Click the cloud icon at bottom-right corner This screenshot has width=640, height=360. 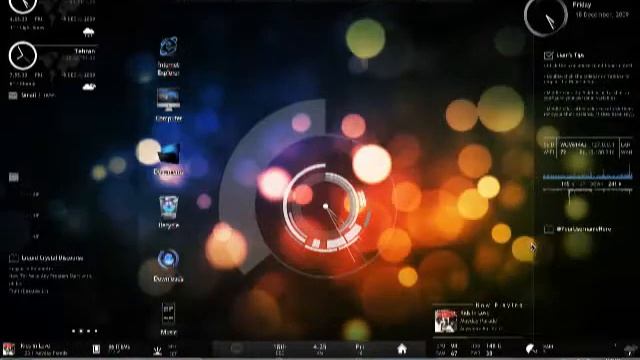(x=631, y=349)
